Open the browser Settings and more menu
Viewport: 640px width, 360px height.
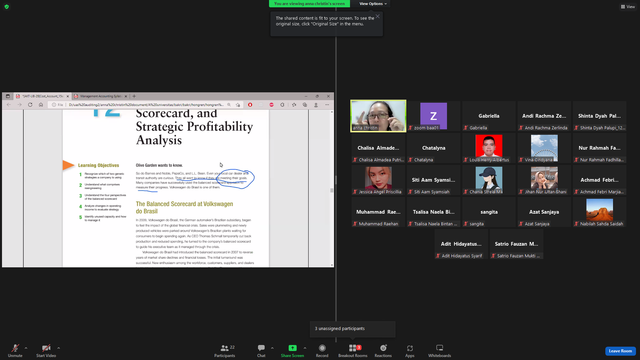tap(327, 105)
